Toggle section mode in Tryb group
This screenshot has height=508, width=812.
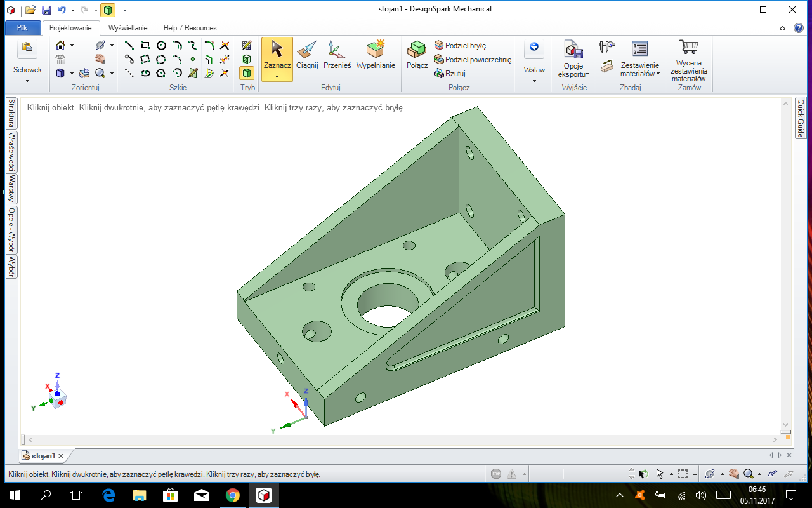pyautogui.click(x=247, y=59)
